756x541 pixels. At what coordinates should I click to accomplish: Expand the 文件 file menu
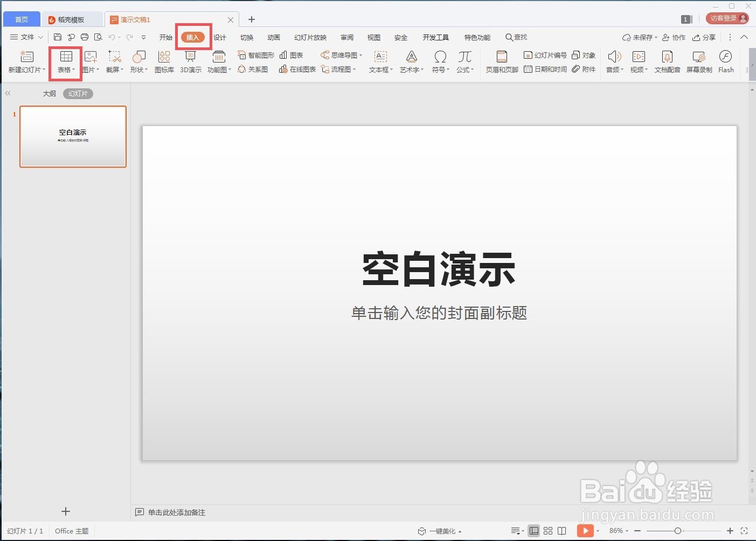coord(25,37)
